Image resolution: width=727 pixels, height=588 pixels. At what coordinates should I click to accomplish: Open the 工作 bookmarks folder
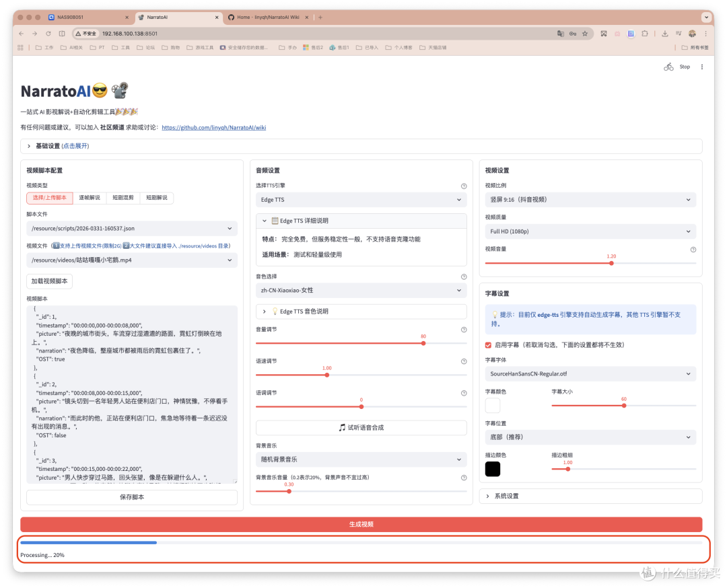(44, 47)
